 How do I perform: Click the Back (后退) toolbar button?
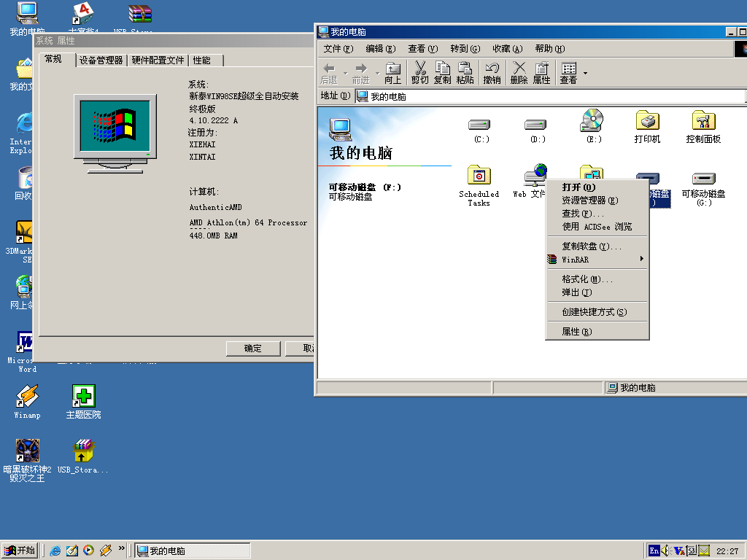[330, 74]
